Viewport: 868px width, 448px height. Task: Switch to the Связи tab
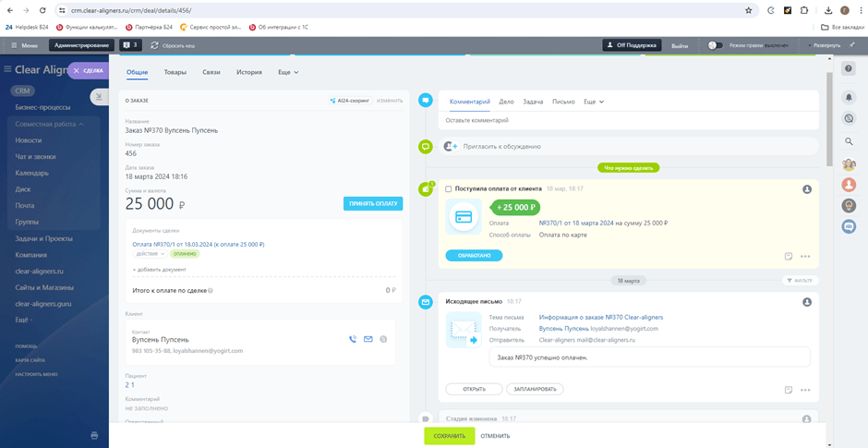click(x=211, y=72)
